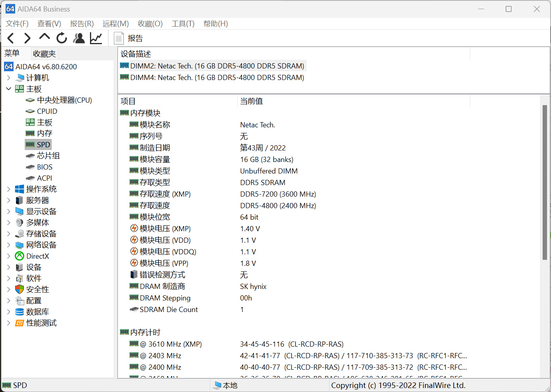
Task: Click the 安全性 shield icon
Action: (x=20, y=289)
